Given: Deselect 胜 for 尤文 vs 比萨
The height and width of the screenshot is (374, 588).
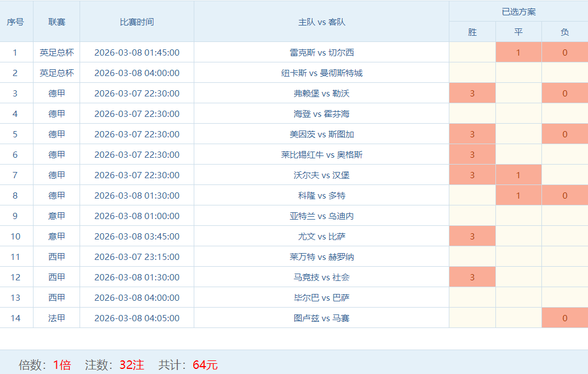Looking at the screenshot, I should [472, 237].
